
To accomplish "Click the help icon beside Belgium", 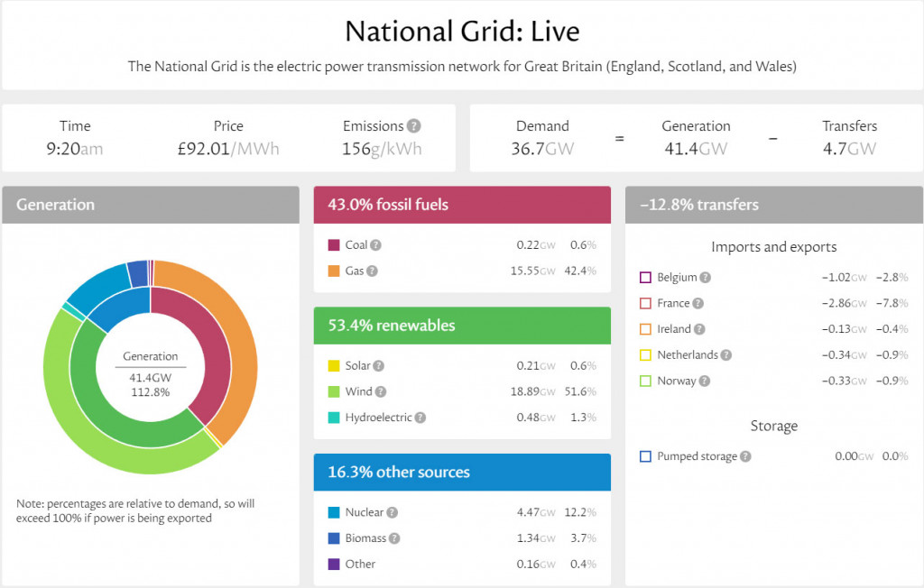I will coord(706,278).
